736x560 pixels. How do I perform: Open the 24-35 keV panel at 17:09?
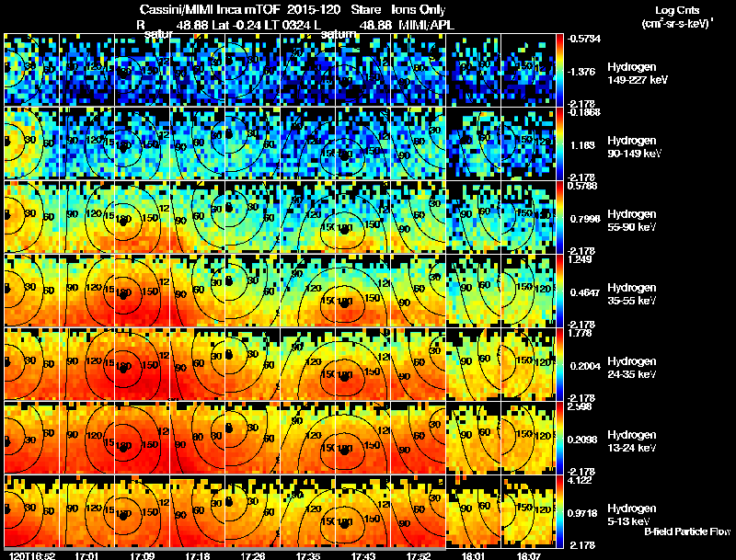(x=143, y=364)
